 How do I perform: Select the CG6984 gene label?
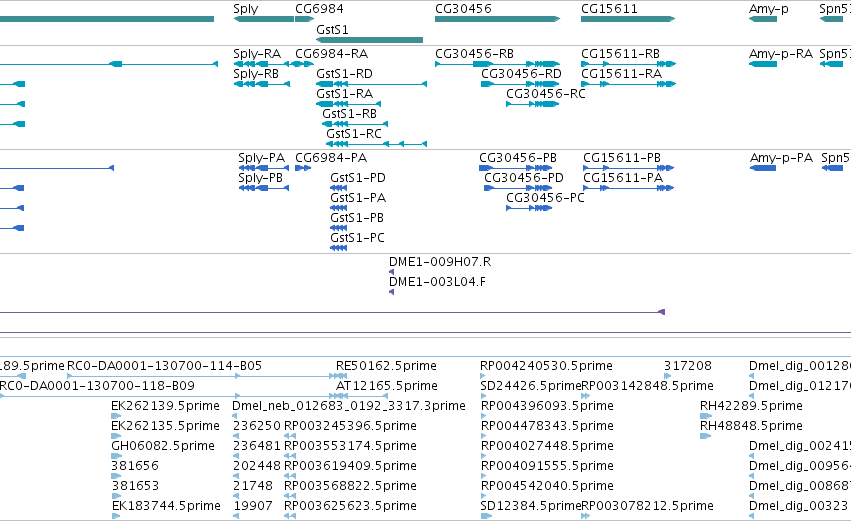(319, 9)
